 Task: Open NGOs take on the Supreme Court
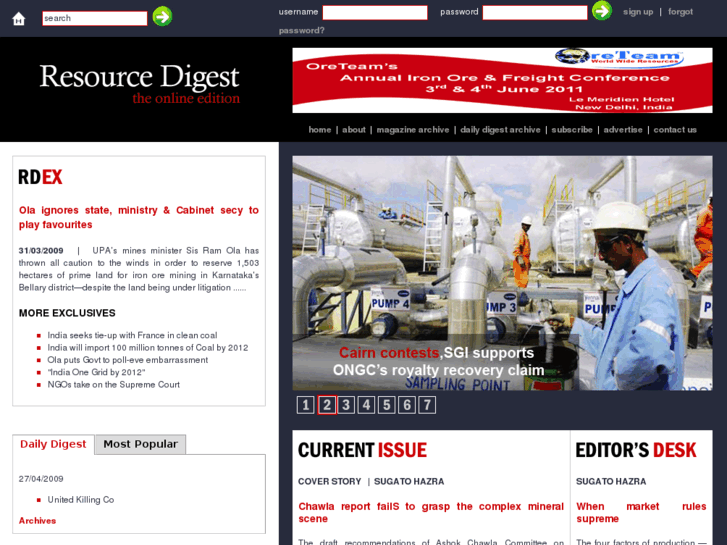(x=113, y=385)
